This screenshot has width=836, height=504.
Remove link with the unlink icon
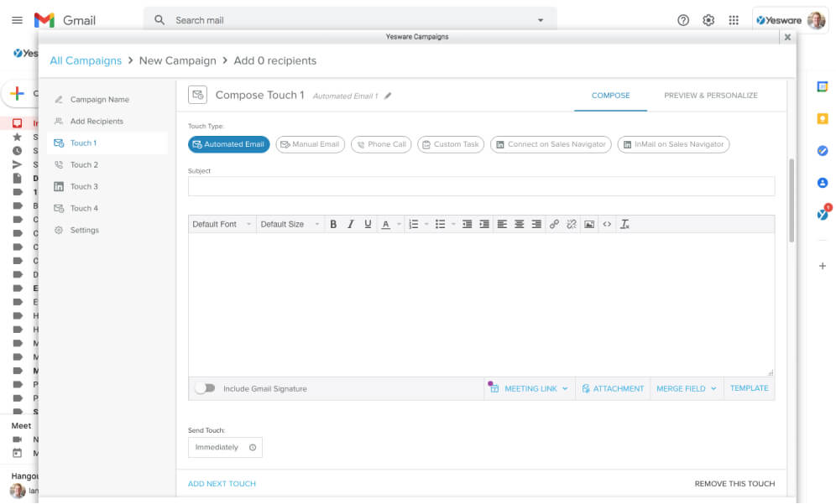(572, 224)
